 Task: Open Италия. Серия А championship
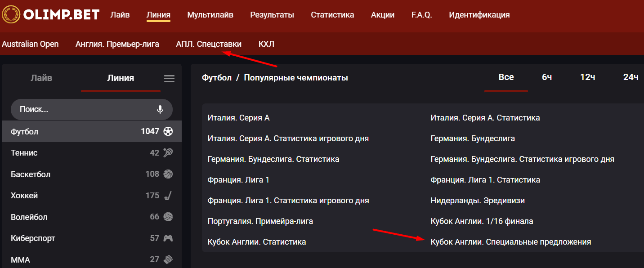click(238, 118)
